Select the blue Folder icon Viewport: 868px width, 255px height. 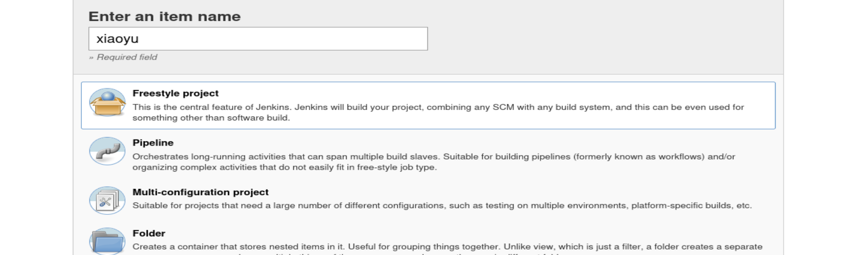click(107, 241)
